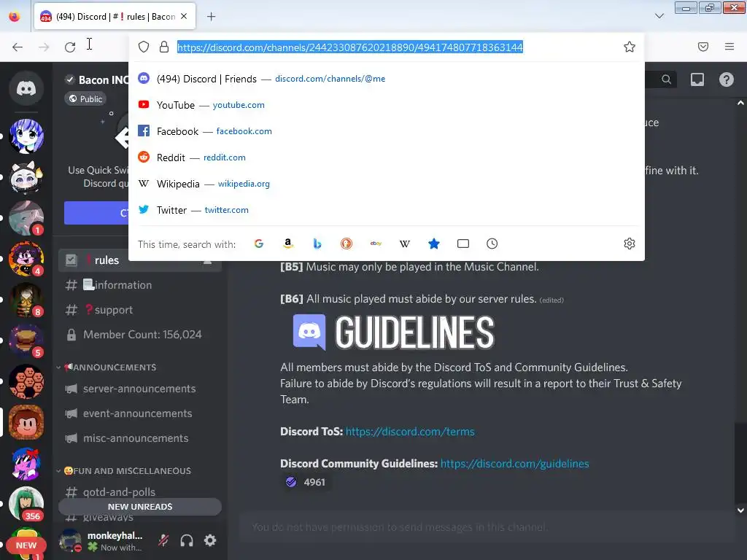
Task: Click the selected URL address field
Action: [x=350, y=47]
